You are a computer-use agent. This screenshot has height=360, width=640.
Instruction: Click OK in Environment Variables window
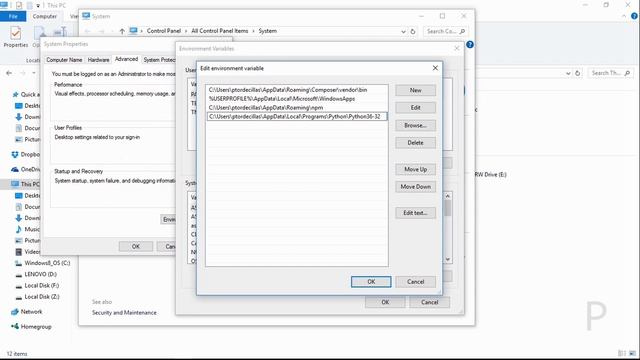(x=385, y=302)
